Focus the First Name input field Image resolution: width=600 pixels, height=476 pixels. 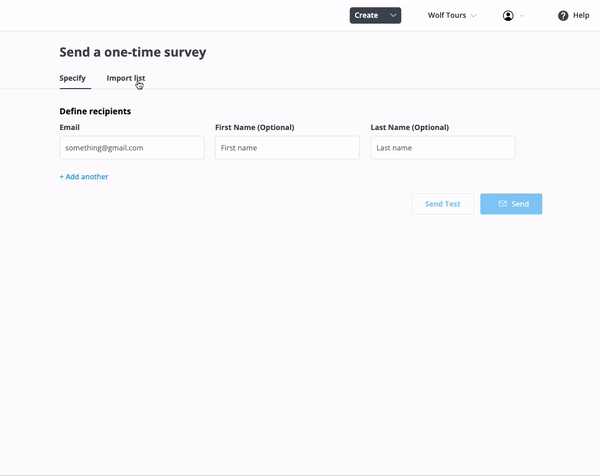click(287, 148)
